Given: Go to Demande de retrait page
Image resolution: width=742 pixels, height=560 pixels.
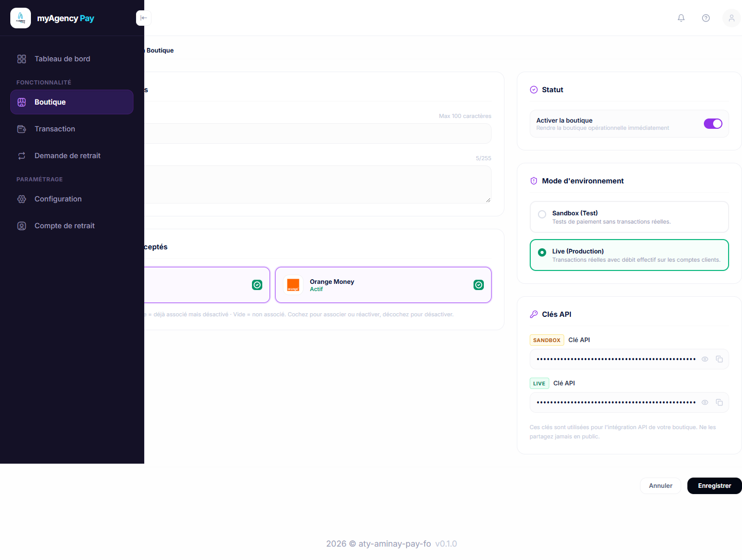Looking at the screenshot, I should pos(72,156).
